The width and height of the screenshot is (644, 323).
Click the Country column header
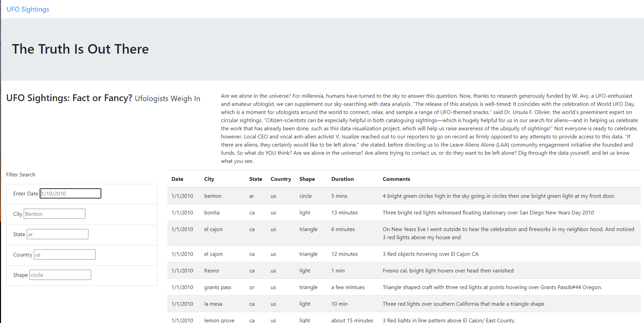pos(281,179)
